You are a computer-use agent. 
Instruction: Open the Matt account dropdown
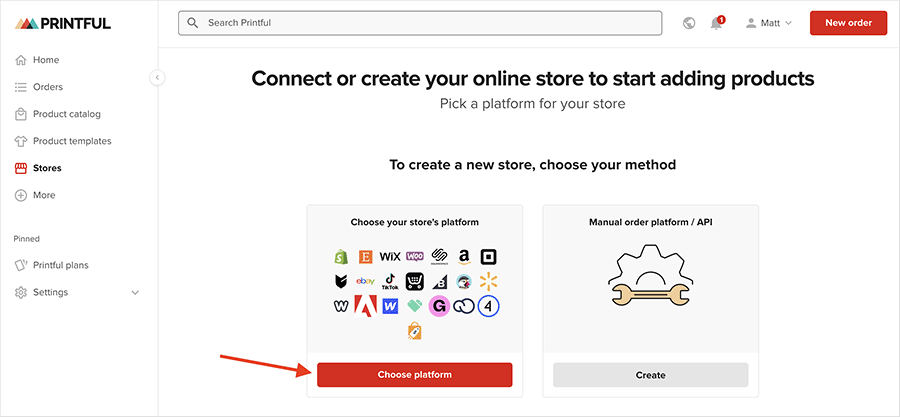pyautogui.click(x=769, y=24)
